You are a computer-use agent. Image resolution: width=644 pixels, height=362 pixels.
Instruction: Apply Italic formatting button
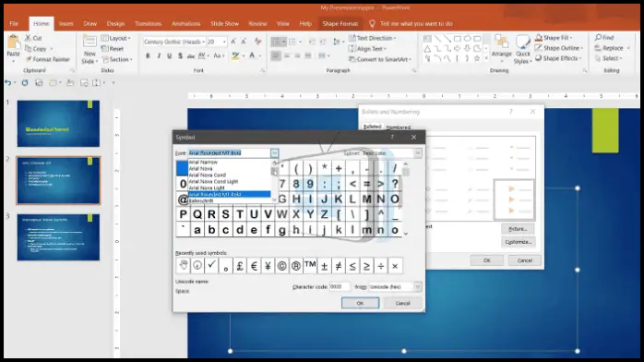[159, 56]
